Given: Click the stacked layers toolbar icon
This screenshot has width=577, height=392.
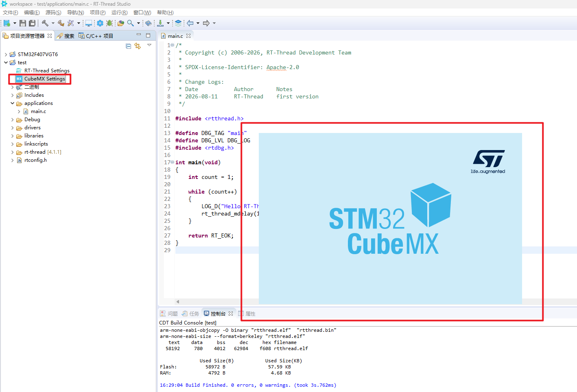Looking at the screenshot, I should click(x=178, y=23).
